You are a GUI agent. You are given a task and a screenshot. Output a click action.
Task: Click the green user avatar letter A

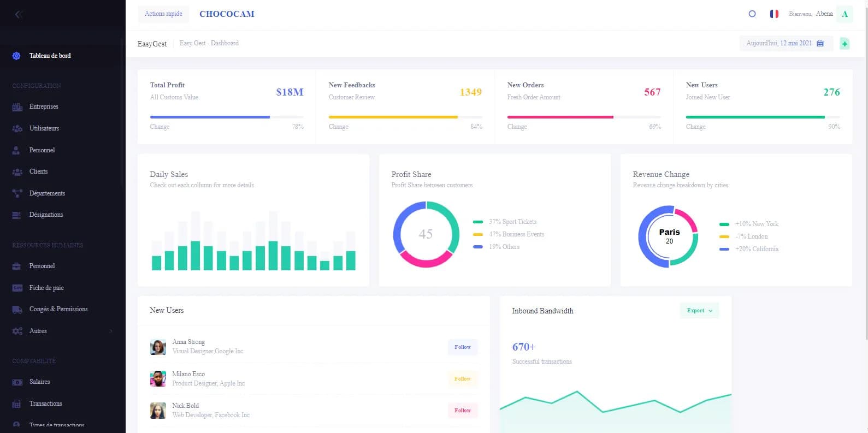845,14
